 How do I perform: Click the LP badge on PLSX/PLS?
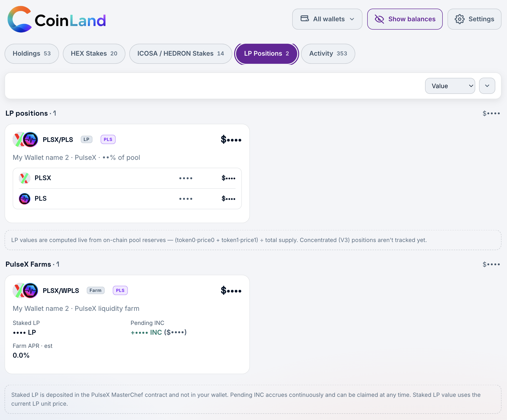86,139
